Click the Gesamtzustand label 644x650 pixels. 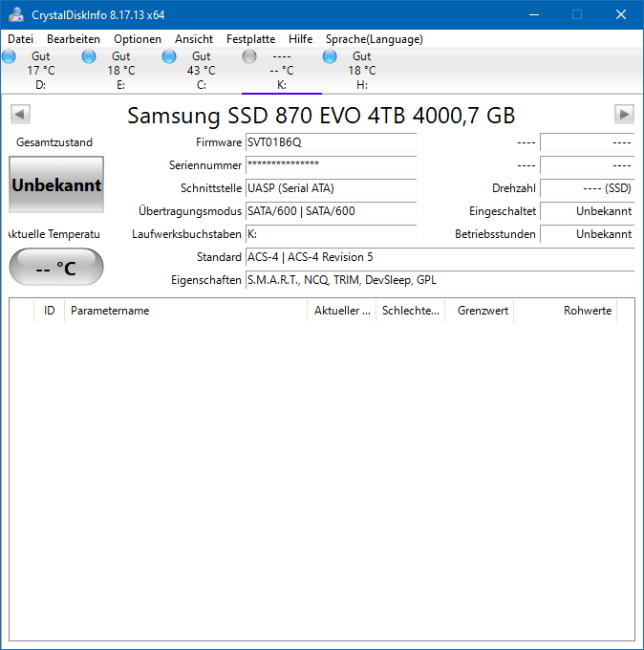pos(54,142)
